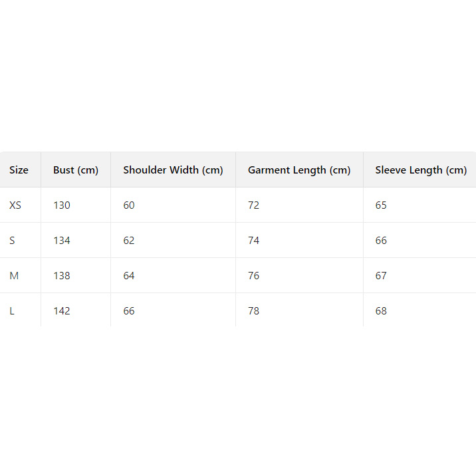Image resolution: width=476 pixels, height=476 pixels.
Task: Click the Shoulder Width (cm) header
Action: click(172, 170)
